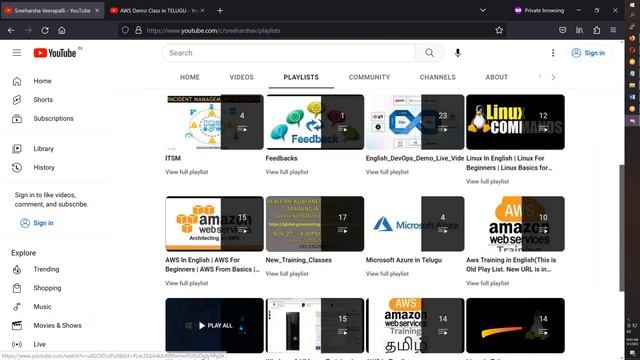The height and width of the screenshot is (360, 640).
Task: Open Microsoft Azure in Telugu thumbnail
Action: (415, 224)
